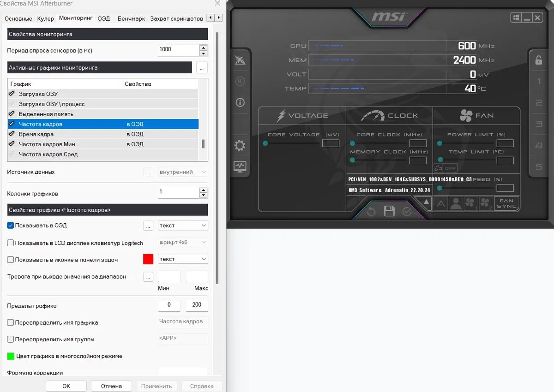Switch to the 'Захват скриншотов' tab

176,18
